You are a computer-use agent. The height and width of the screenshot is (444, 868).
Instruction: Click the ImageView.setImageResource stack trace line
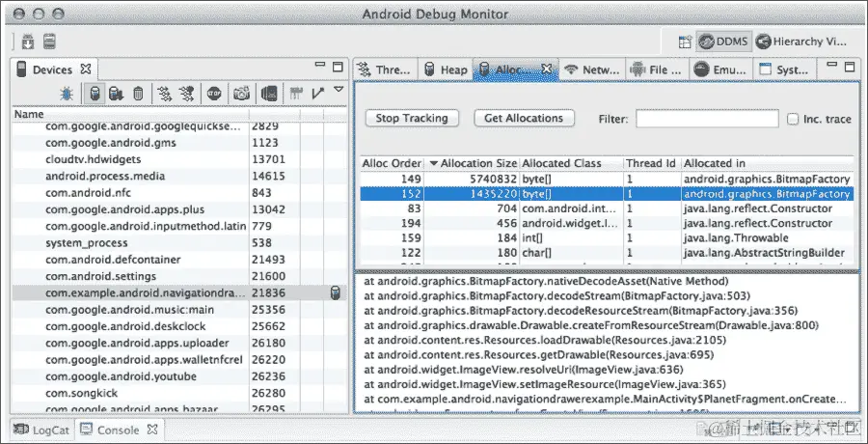(x=545, y=384)
